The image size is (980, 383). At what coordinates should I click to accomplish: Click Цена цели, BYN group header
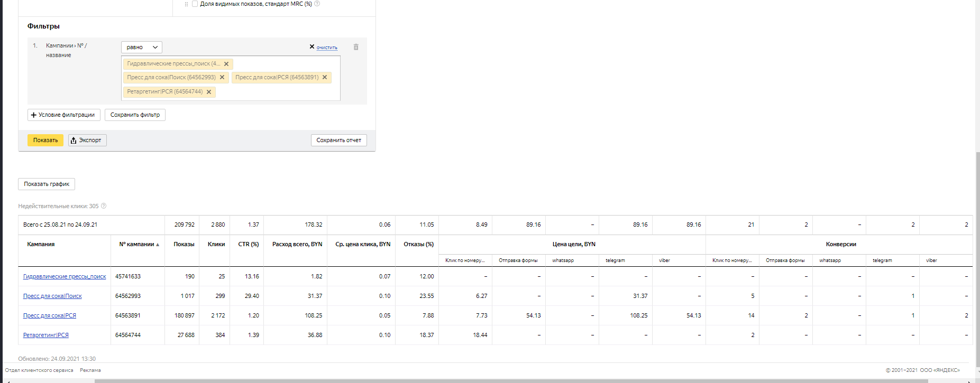pos(574,244)
